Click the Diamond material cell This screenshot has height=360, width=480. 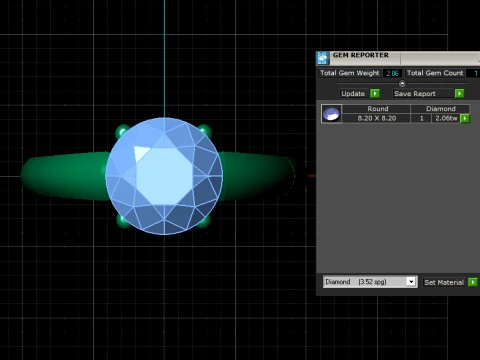[x=440, y=109]
